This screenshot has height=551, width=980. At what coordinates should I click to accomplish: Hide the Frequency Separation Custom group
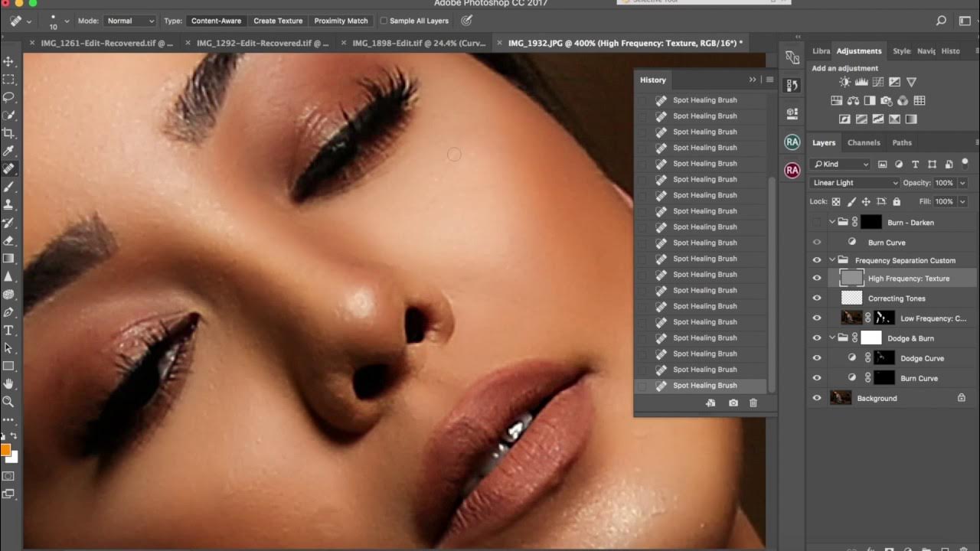click(817, 260)
